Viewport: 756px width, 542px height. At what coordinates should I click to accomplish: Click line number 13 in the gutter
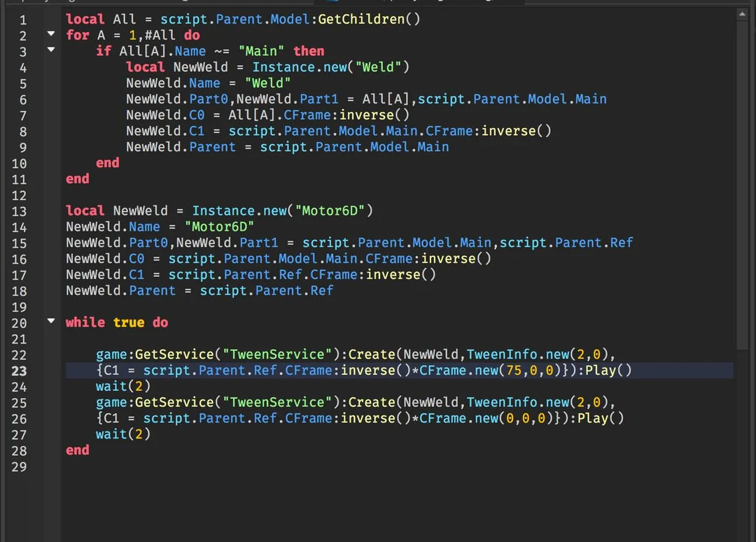(x=19, y=211)
